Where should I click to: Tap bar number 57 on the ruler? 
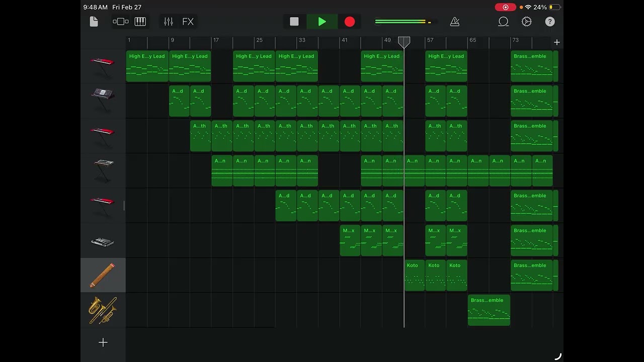point(430,40)
